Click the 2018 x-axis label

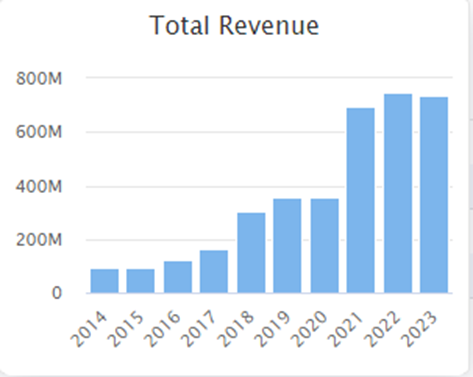[x=235, y=330]
